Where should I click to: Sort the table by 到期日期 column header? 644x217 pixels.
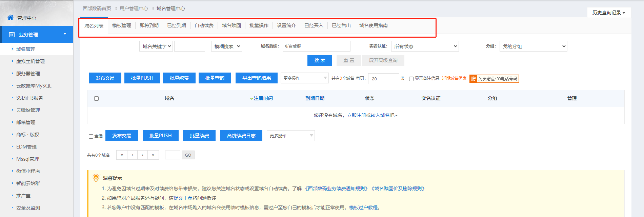coord(315,98)
